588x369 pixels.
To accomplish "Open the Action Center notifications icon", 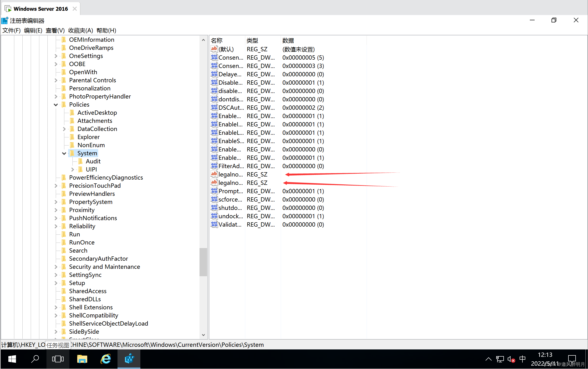I will [x=572, y=359].
